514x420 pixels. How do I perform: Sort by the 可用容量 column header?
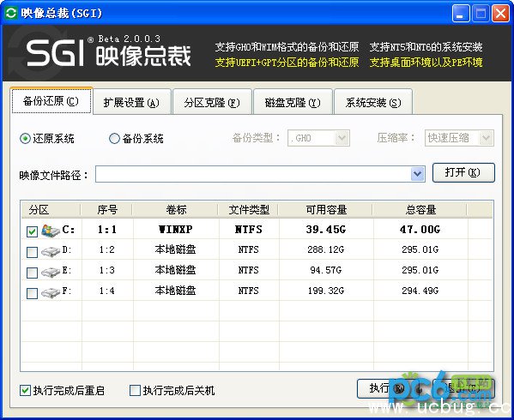click(x=326, y=209)
